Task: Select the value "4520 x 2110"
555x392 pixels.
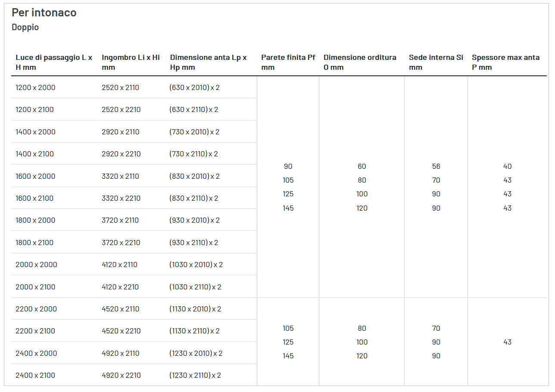Action: point(121,309)
